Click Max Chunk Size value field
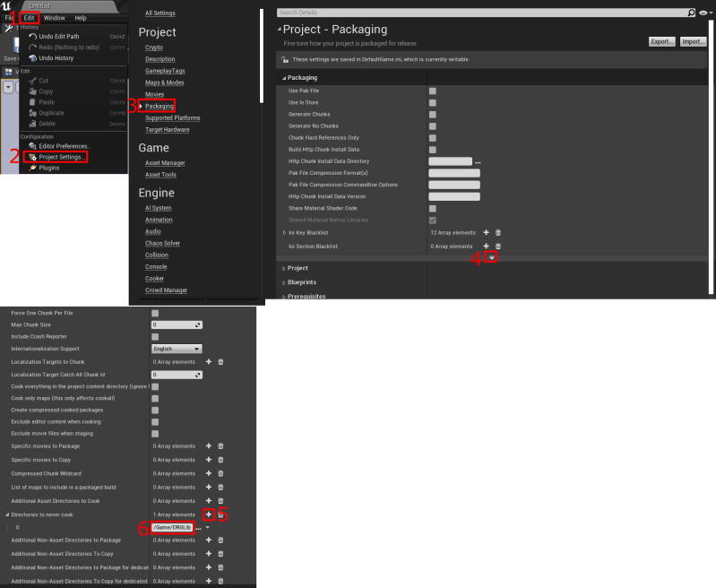 pos(177,324)
